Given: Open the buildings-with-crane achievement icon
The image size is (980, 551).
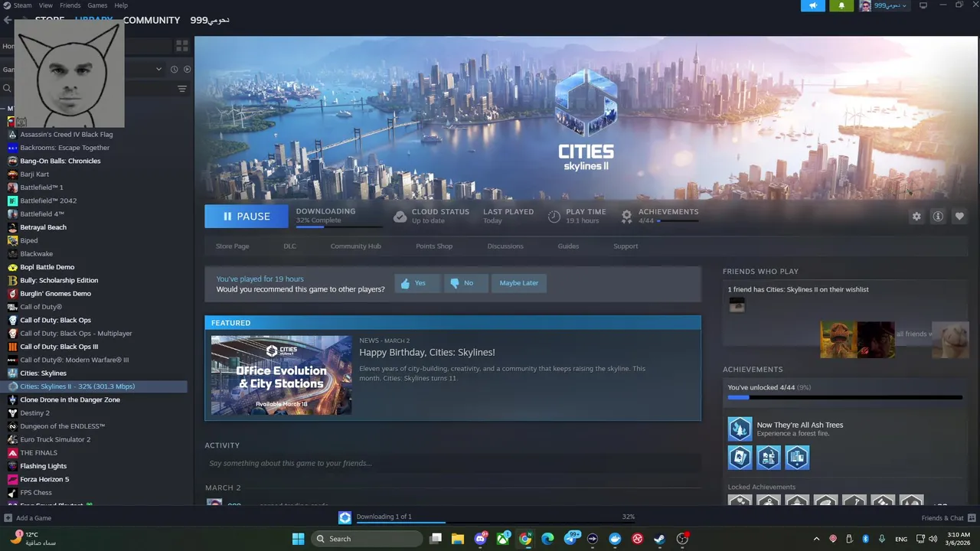Looking at the screenshot, I should (x=769, y=458).
